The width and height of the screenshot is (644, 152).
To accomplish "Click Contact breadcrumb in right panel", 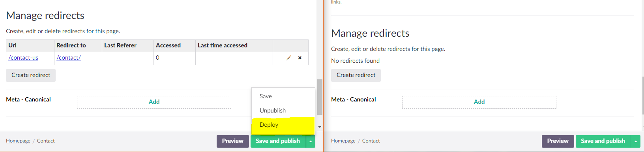I will click(371, 141).
